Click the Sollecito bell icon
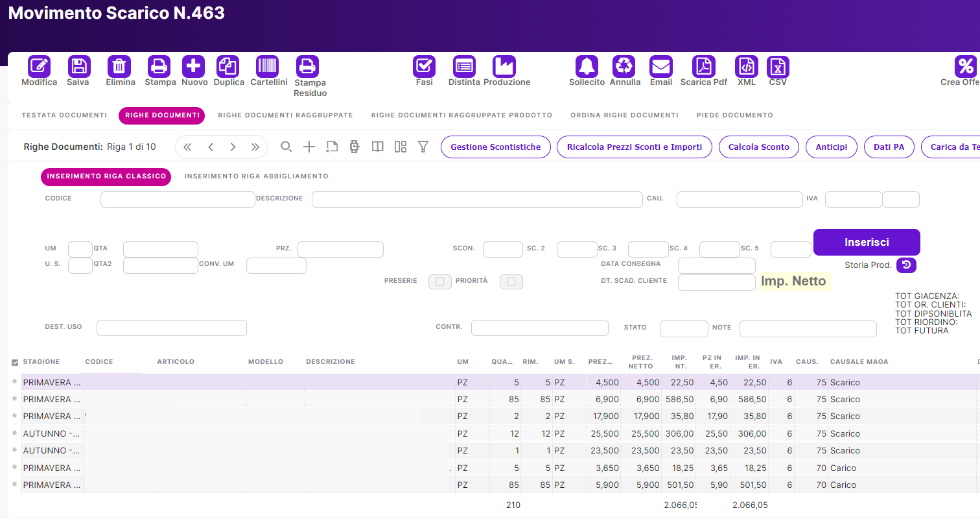Viewport: 980px width, 519px height. 587,66
